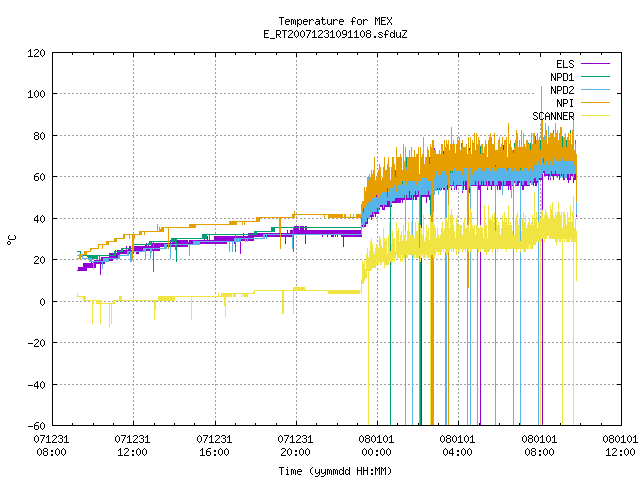Click the x-axis tick label 071231 12:00
640x480 pixels.
coord(133,446)
